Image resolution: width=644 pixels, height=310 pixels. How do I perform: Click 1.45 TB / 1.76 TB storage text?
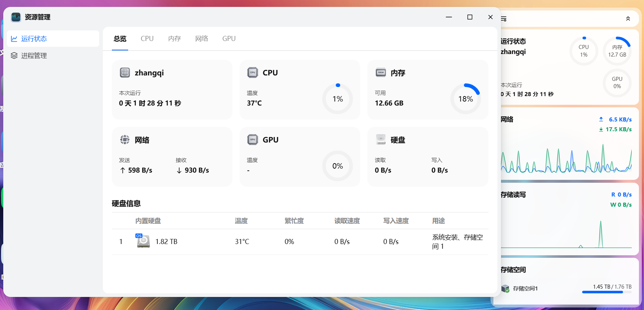pyautogui.click(x=612, y=287)
